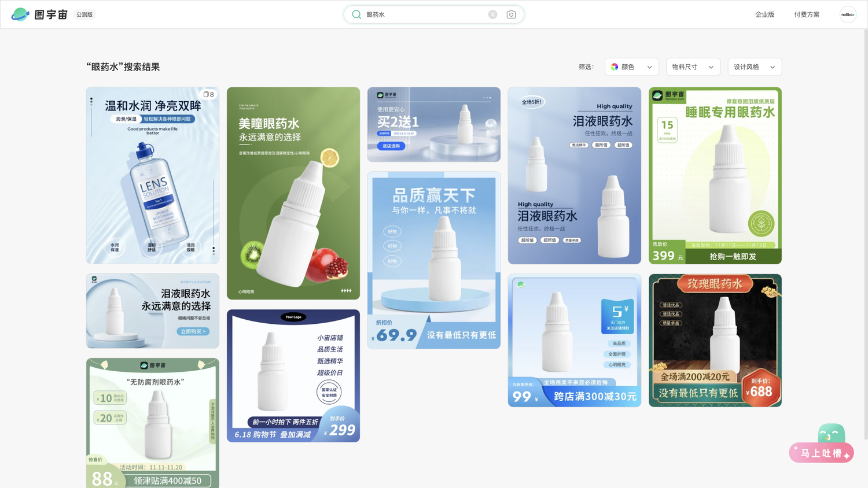The image size is (868, 488).
Task: Click the green mascot feedback icon
Action: pos(831,433)
